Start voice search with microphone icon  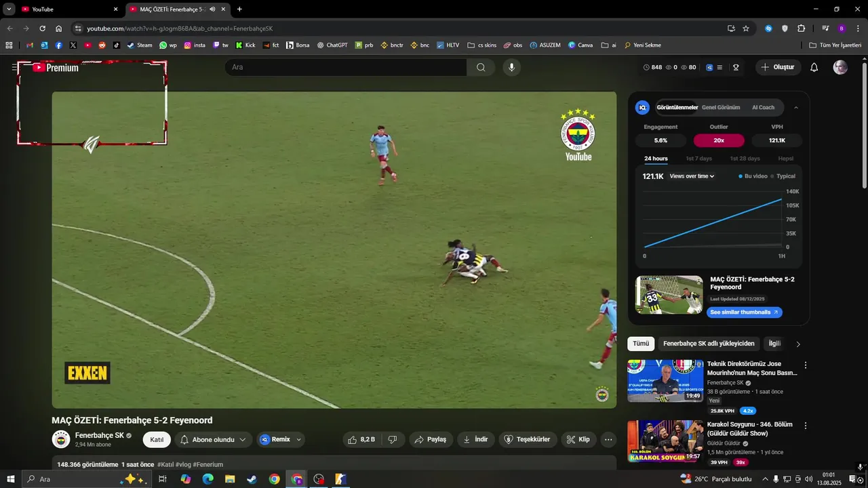(x=512, y=67)
